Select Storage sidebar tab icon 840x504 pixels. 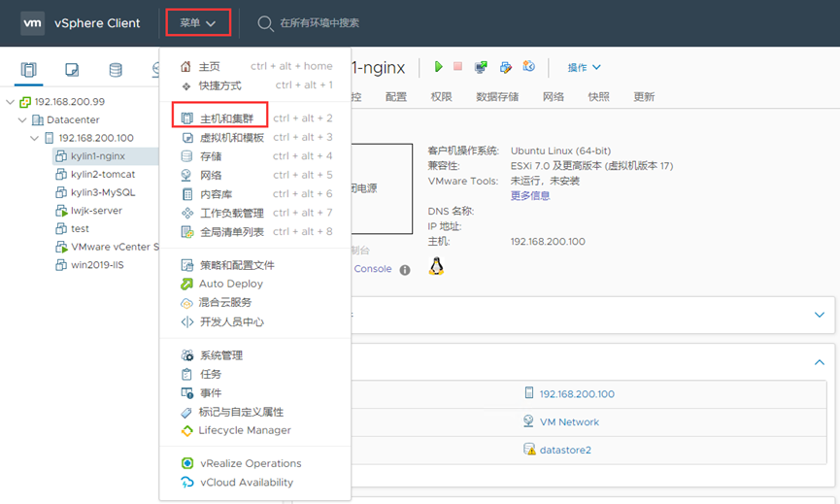(116, 70)
